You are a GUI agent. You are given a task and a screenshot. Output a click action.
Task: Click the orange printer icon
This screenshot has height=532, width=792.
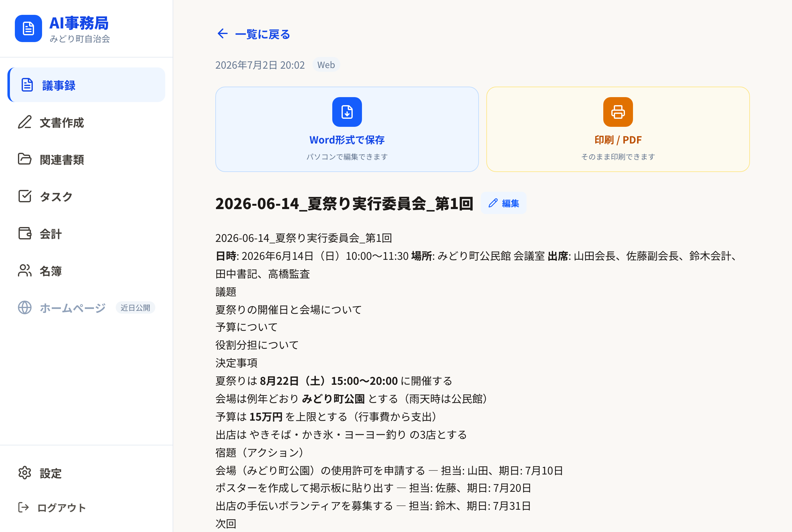click(618, 112)
